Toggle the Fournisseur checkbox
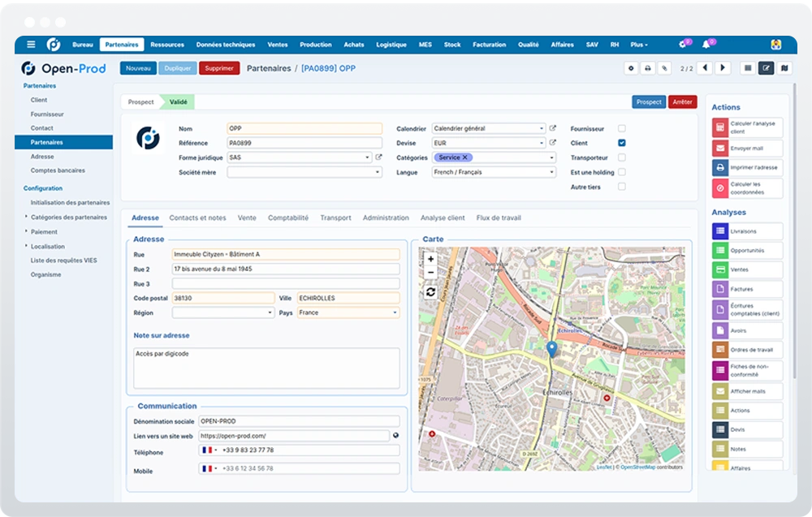 click(x=622, y=128)
